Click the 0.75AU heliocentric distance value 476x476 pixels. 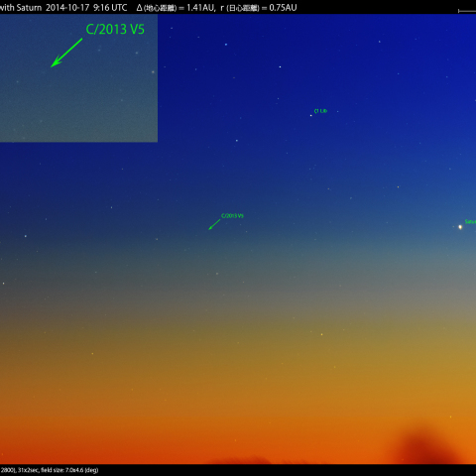tap(283, 8)
